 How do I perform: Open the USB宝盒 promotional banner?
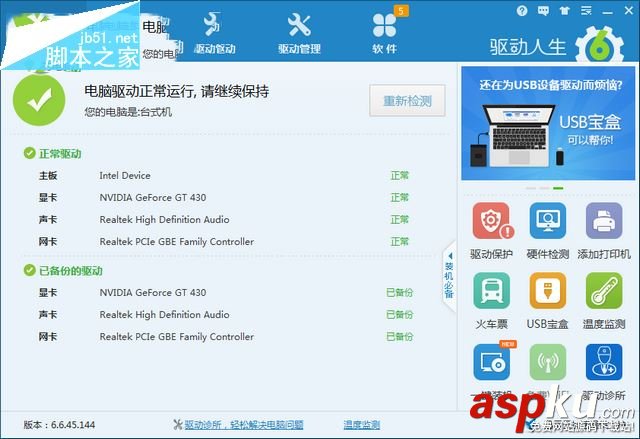(548, 123)
